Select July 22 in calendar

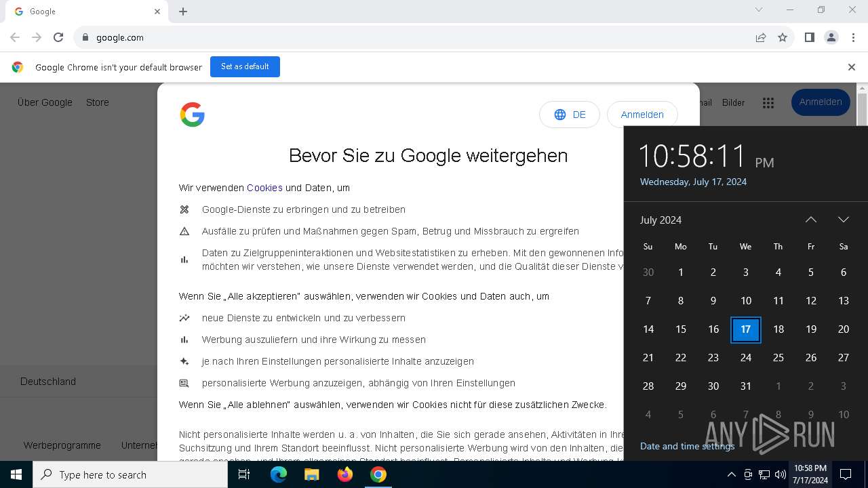(x=680, y=358)
